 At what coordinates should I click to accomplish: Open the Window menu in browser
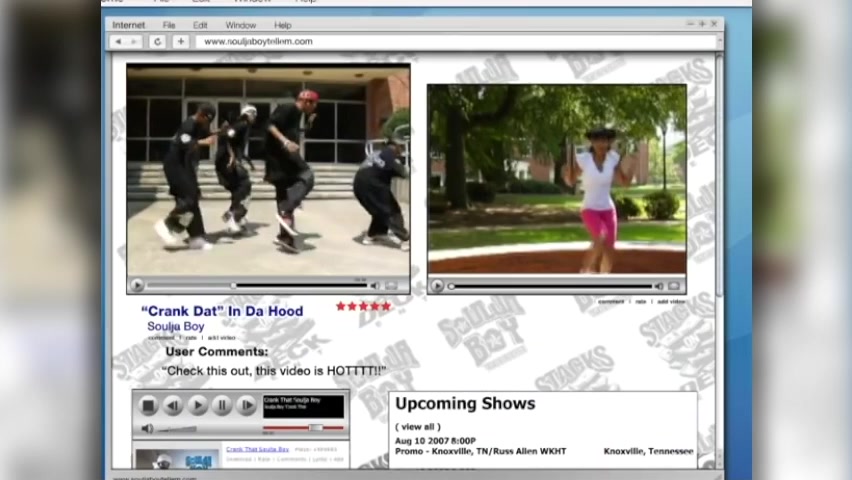241,25
